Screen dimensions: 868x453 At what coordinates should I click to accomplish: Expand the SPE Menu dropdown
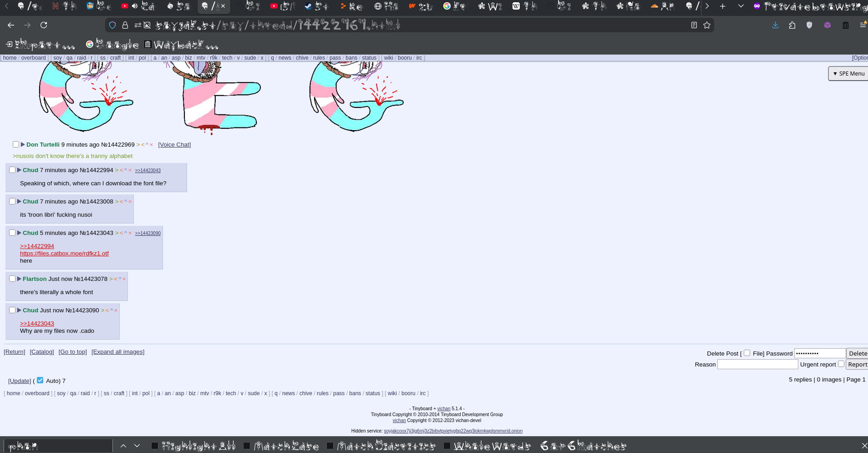coord(848,73)
